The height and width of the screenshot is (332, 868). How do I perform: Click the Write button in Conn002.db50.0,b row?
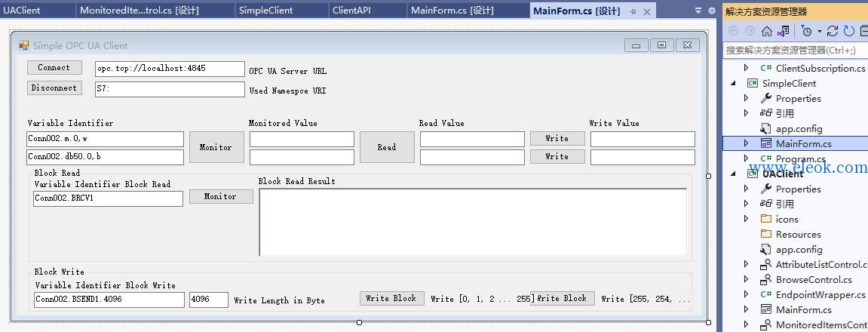[557, 157]
